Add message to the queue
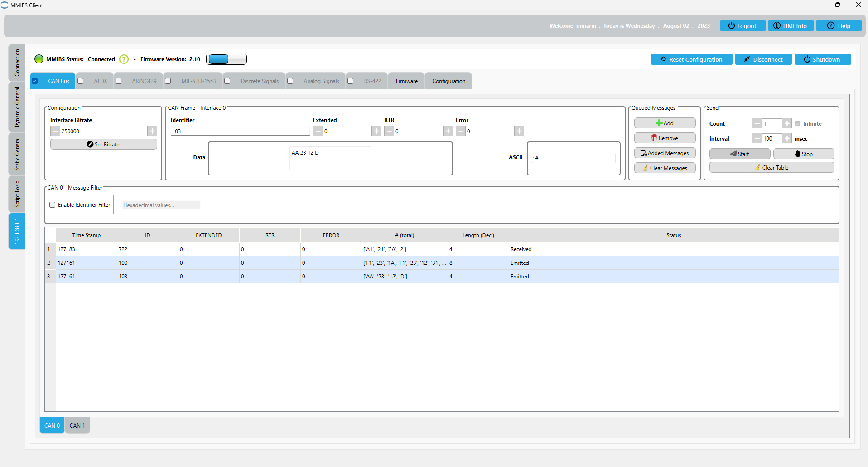 tap(664, 123)
